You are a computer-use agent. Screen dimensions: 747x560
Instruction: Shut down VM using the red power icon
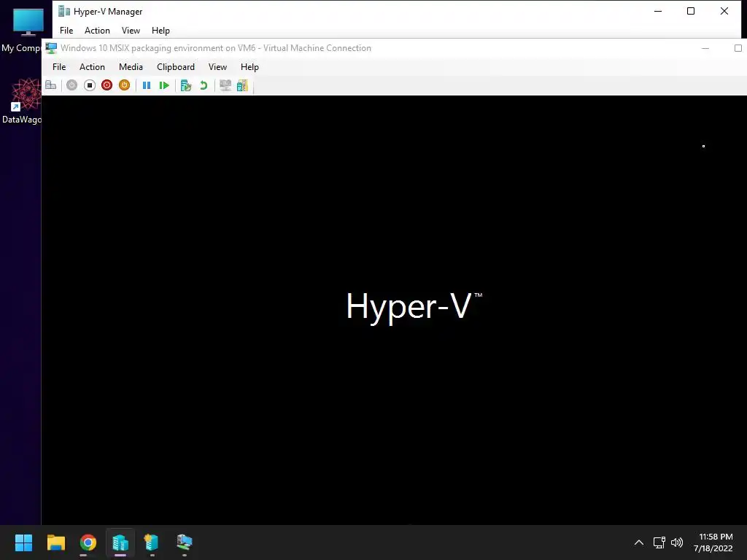107,85
